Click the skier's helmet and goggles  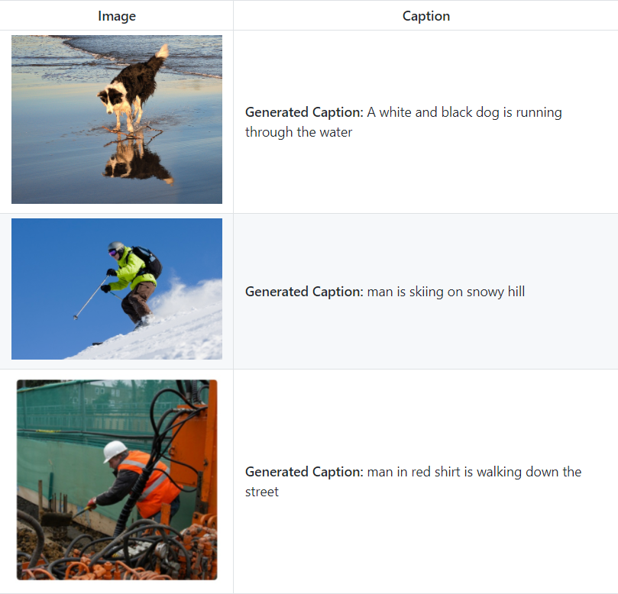tap(116, 249)
